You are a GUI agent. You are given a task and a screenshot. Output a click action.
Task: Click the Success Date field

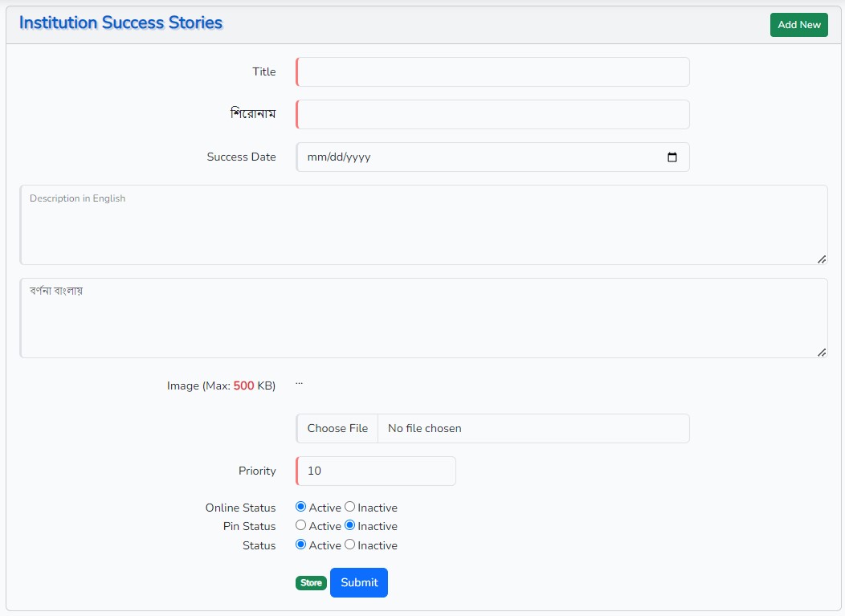pos(474,157)
